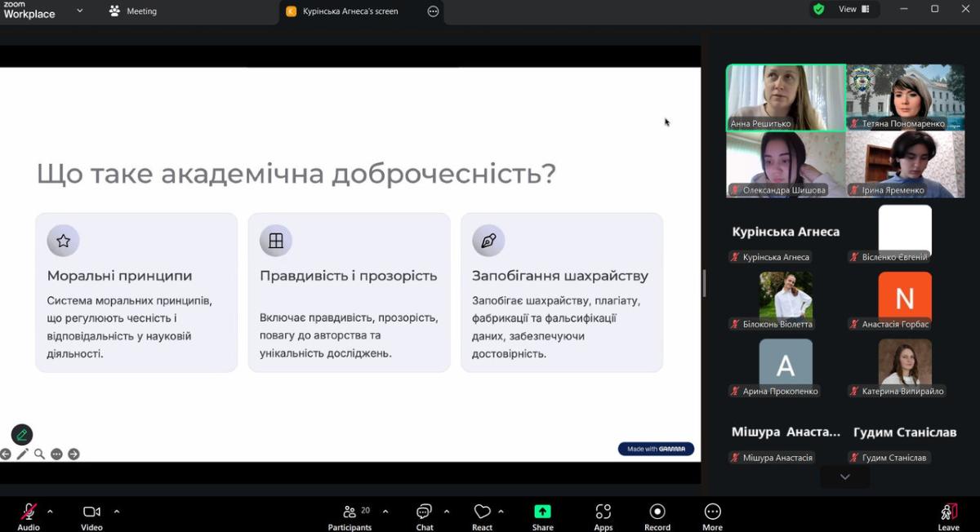The height and width of the screenshot is (532, 980).
Task: Start screen Share
Action: 542,516
